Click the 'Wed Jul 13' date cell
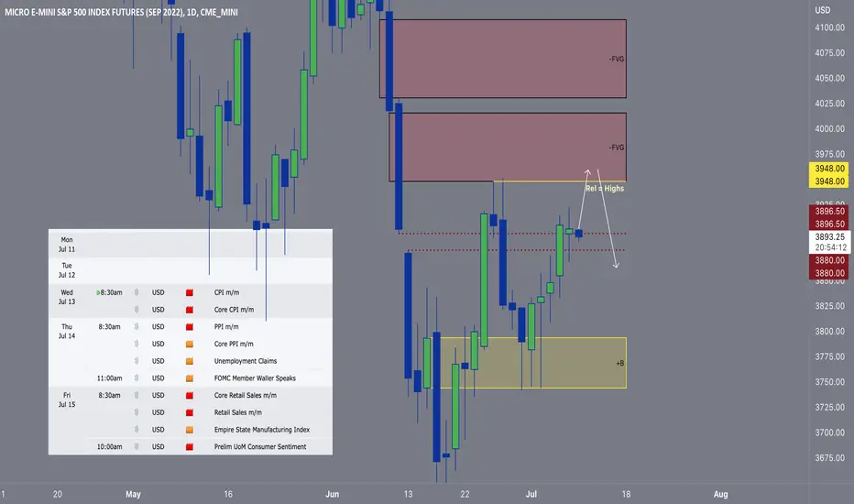This screenshot has width=854, height=504. pos(67,297)
